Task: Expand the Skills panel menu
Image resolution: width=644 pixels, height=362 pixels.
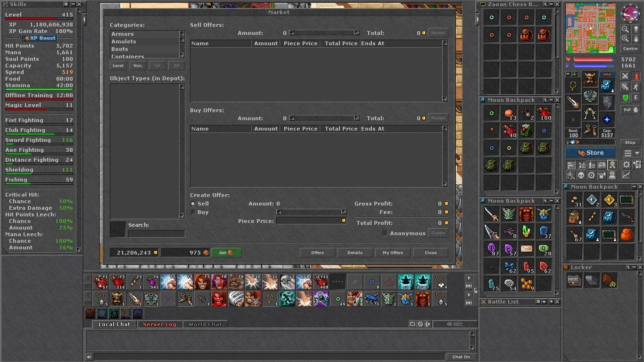Action: [66, 4]
